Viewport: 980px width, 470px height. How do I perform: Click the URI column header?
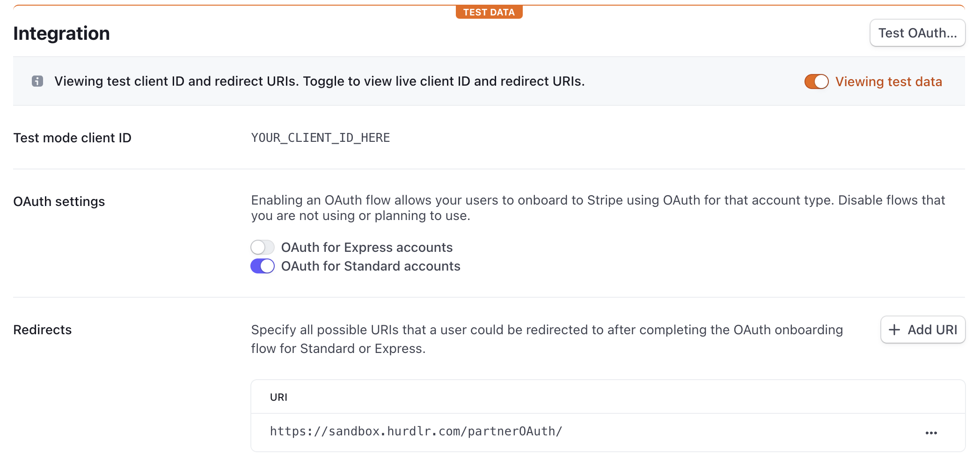point(278,397)
